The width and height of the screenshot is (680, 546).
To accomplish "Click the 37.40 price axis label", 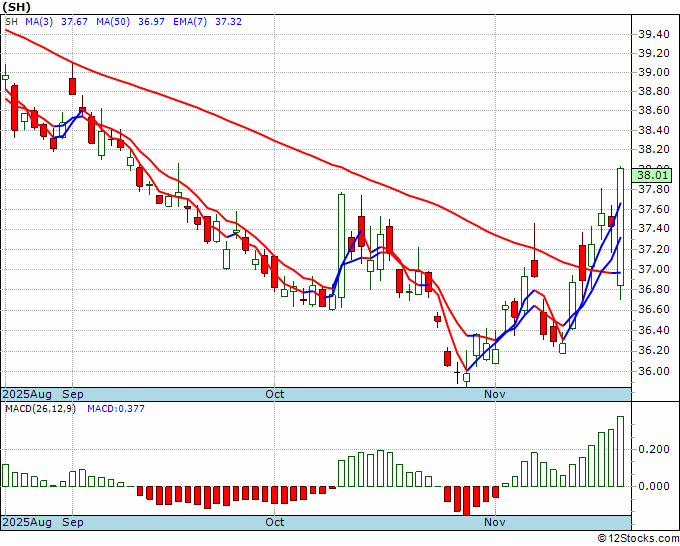I will (654, 229).
